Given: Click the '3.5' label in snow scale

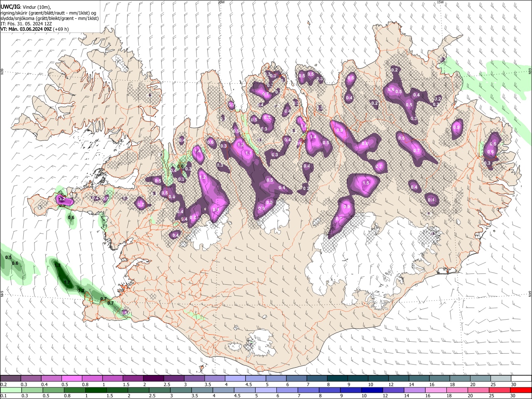Looking at the screenshot, I should coord(208,384).
